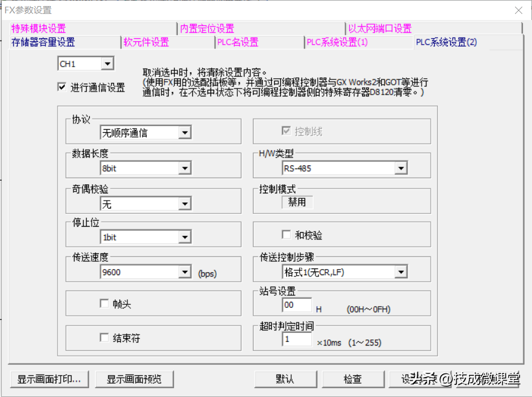Open the H/W类型 RS-485 dropdown
Image resolution: width=532 pixels, height=397 pixels.
click(x=400, y=168)
